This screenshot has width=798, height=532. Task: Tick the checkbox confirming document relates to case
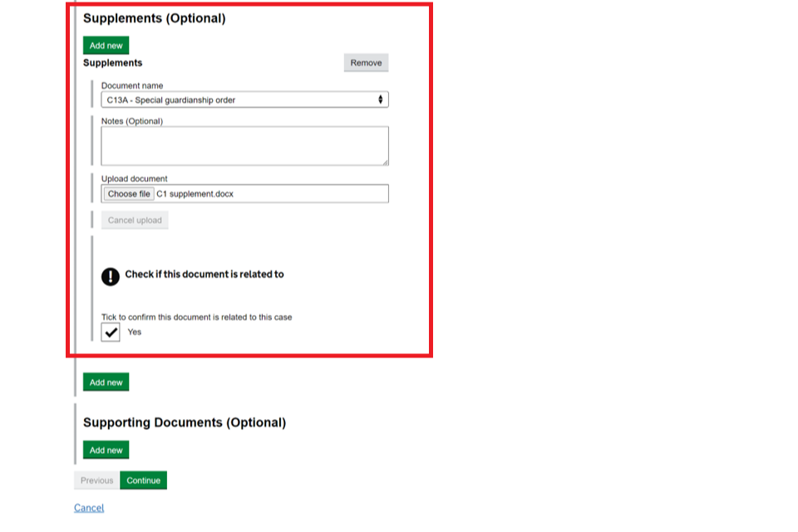click(111, 332)
